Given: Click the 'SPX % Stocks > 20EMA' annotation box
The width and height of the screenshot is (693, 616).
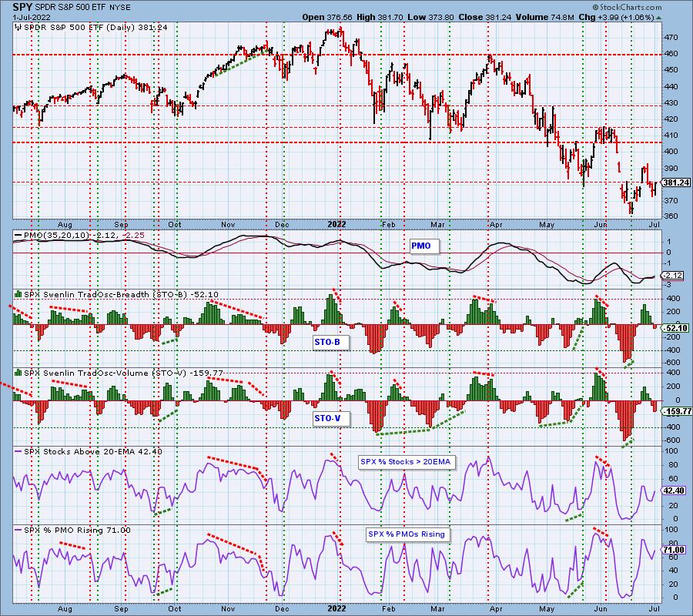Looking at the screenshot, I should click(406, 462).
